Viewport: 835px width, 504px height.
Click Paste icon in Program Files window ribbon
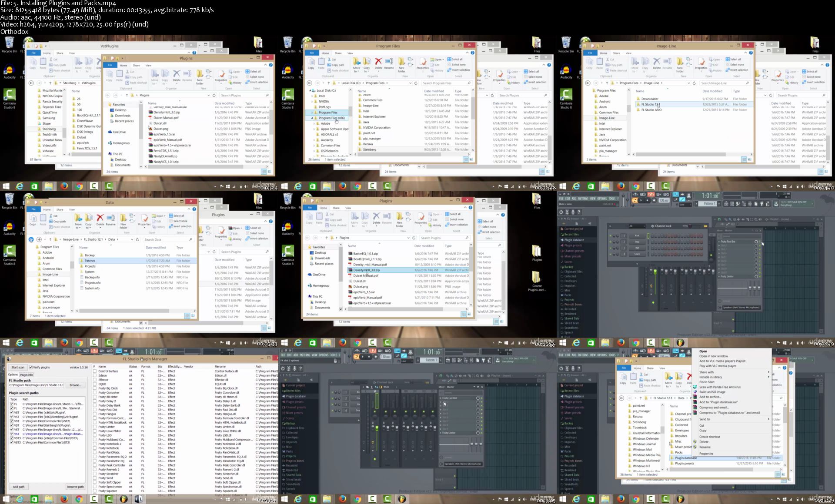[x=321, y=62]
